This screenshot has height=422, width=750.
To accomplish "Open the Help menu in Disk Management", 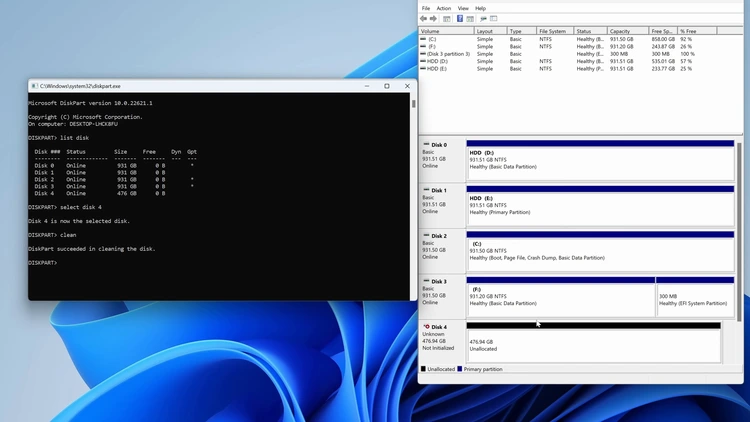I will click(480, 8).
